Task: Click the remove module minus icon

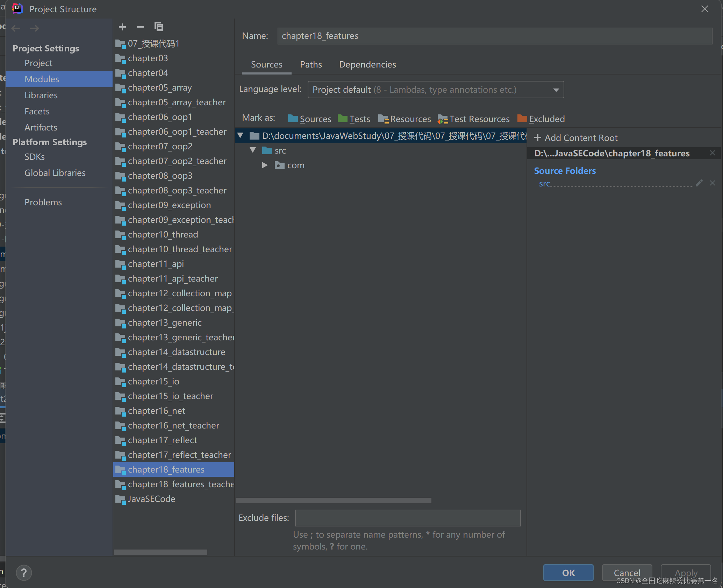Action: click(141, 27)
